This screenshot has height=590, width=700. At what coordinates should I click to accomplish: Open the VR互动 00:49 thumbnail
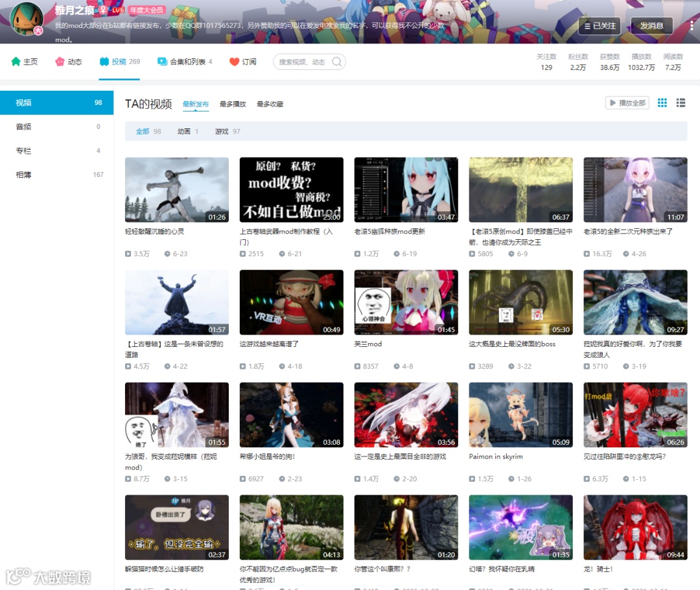292,302
